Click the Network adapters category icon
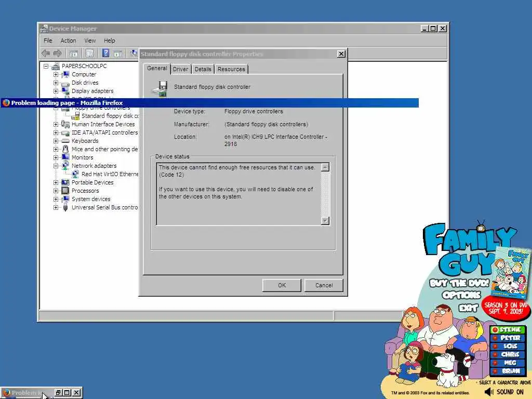532x399 pixels. (x=65, y=166)
